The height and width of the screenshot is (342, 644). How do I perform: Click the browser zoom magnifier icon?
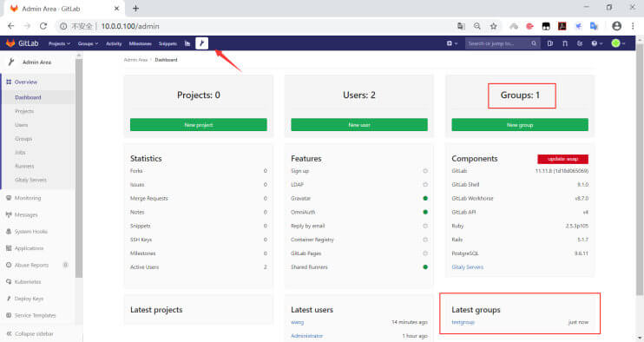[476, 26]
